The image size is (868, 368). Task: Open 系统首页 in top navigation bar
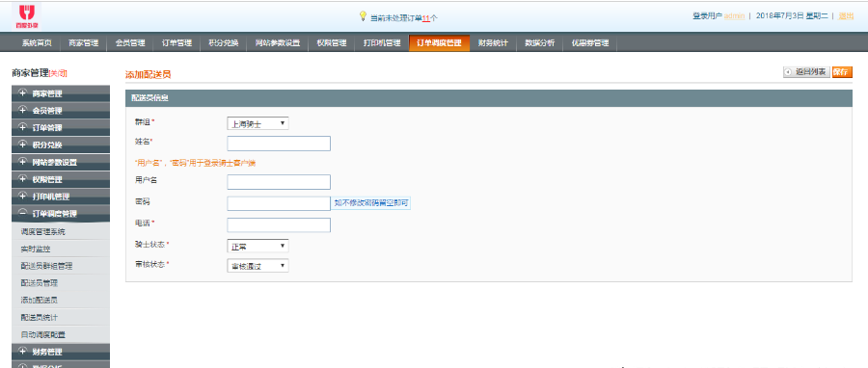coord(37,43)
